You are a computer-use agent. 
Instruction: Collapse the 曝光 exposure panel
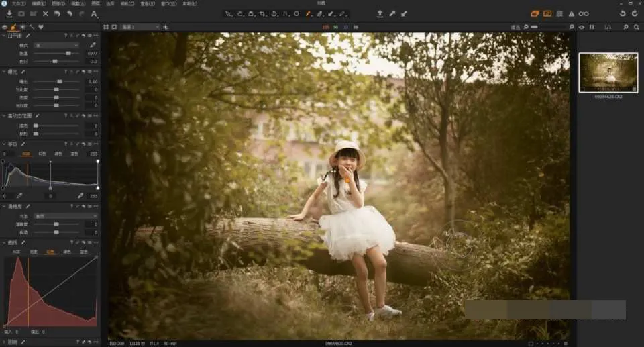[x=4, y=72]
